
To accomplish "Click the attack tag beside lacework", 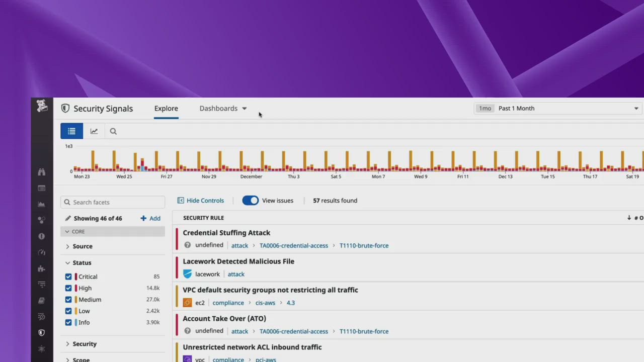I will [236, 274].
